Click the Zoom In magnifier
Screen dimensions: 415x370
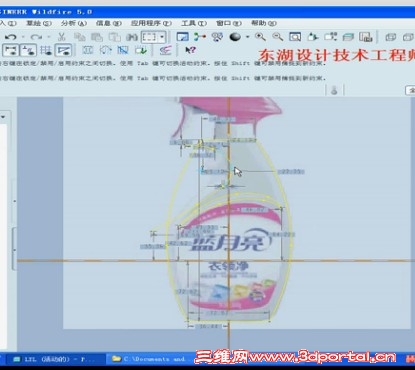[x=260, y=37]
